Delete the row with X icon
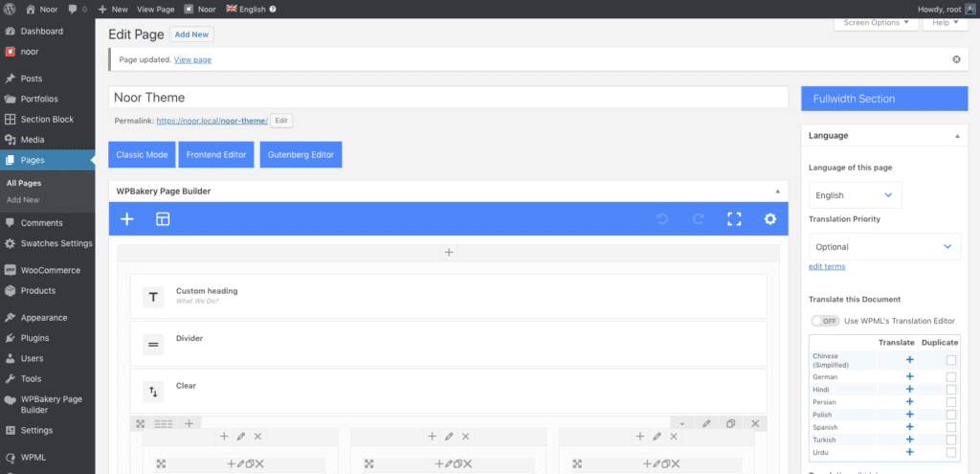 coord(755,423)
